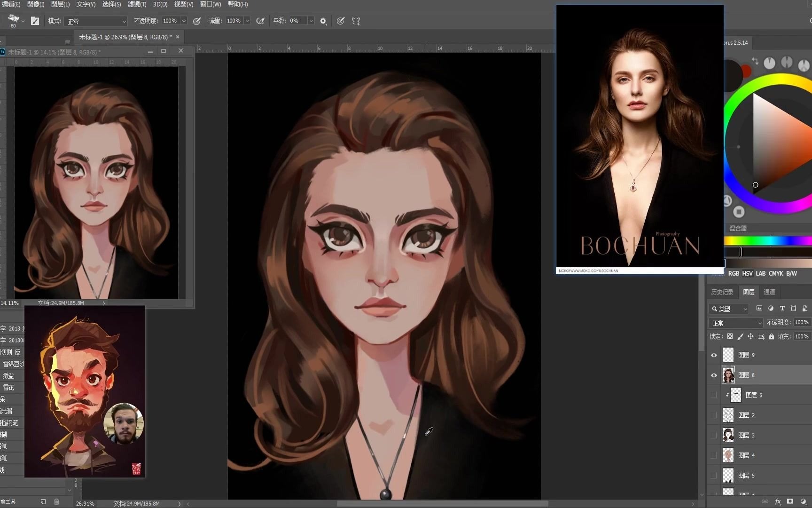Toggle pressure for opacity icon
Viewport: 812px width, 508px height.
197,21
